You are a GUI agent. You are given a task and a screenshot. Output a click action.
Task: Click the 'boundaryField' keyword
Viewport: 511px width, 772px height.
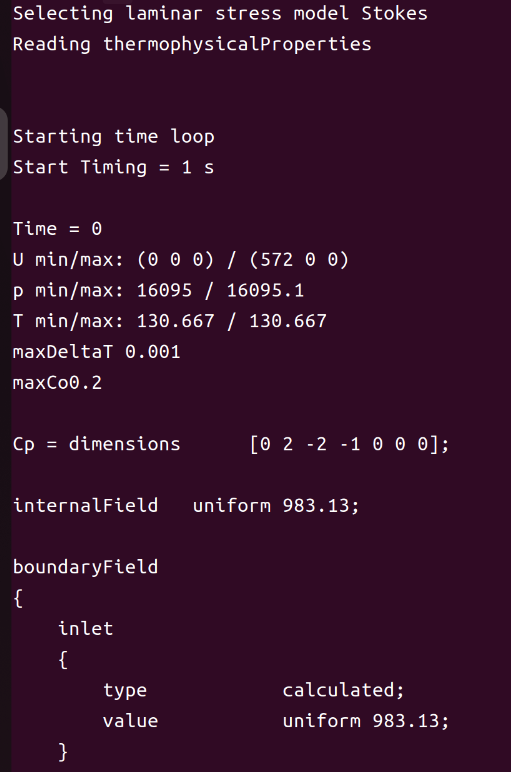(x=86, y=567)
